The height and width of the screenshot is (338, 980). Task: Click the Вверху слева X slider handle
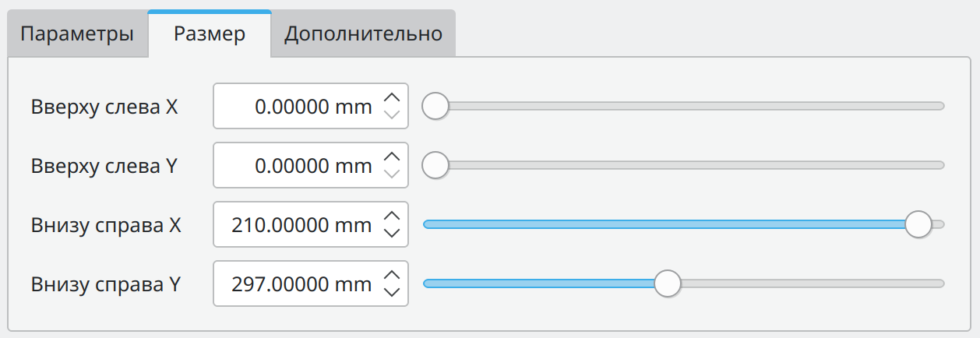435,106
